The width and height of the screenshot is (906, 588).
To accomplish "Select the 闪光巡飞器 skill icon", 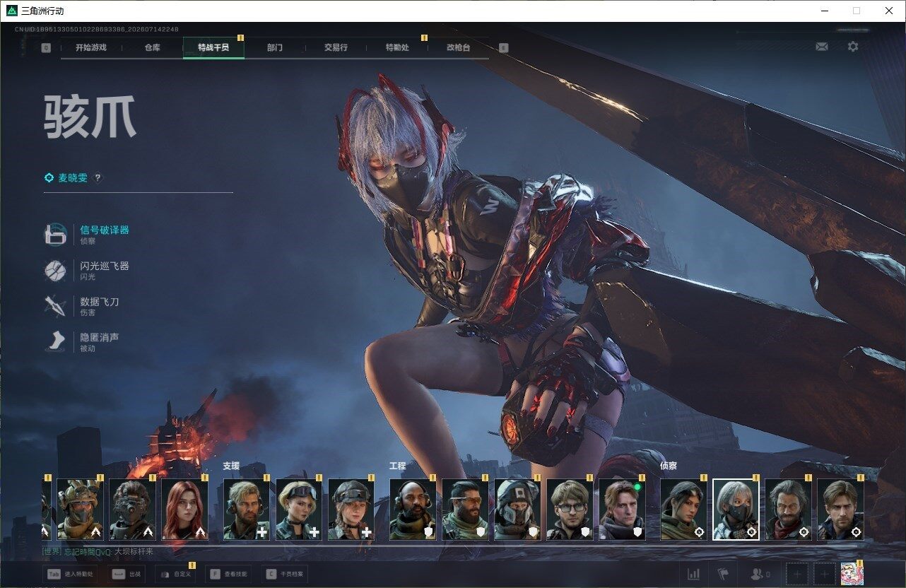I will [x=56, y=271].
